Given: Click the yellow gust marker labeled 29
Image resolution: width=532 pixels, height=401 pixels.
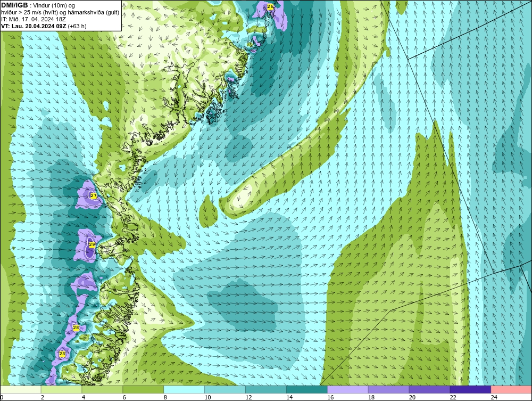Looking at the screenshot, I should click(x=92, y=244).
